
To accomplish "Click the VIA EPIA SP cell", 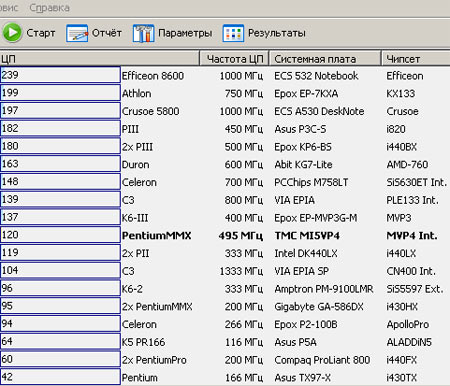I will point(301,271).
